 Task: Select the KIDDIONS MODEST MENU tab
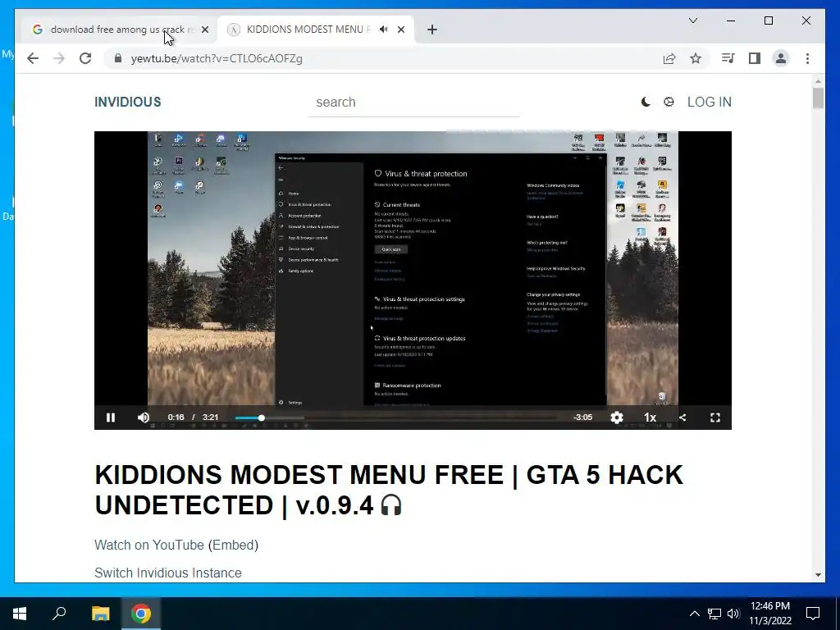point(308,30)
